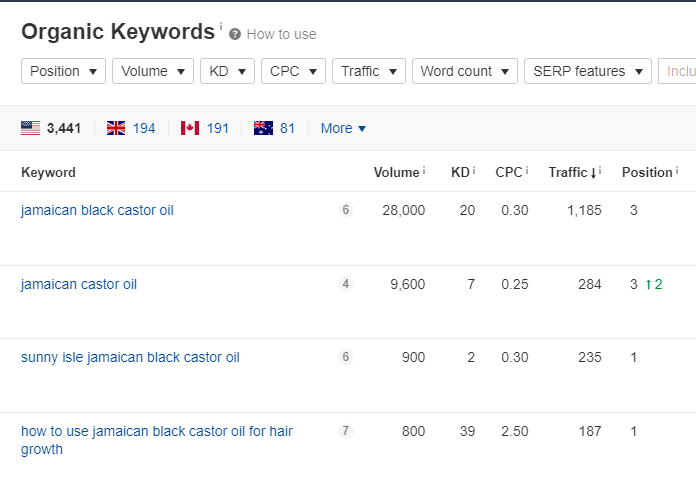Image resolution: width=696 pixels, height=483 pixels.
Task: Open jamaican black castor oil keyword link
Action: tap(97, 210)
